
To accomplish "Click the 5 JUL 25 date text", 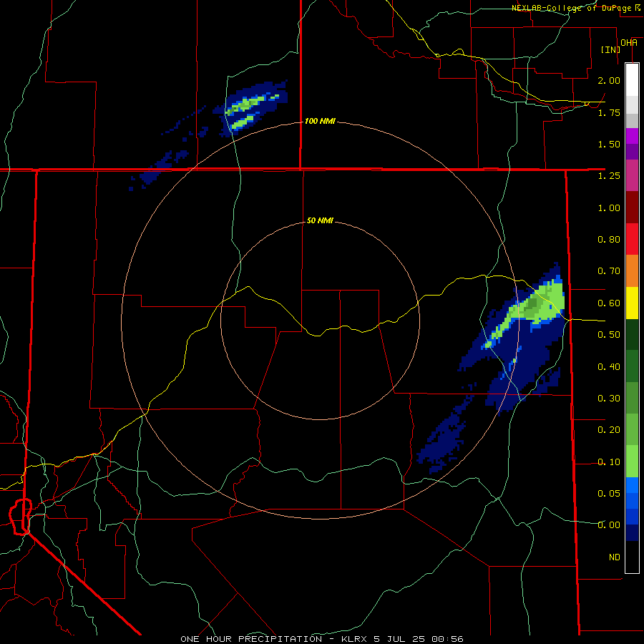I will coord(399,639).
